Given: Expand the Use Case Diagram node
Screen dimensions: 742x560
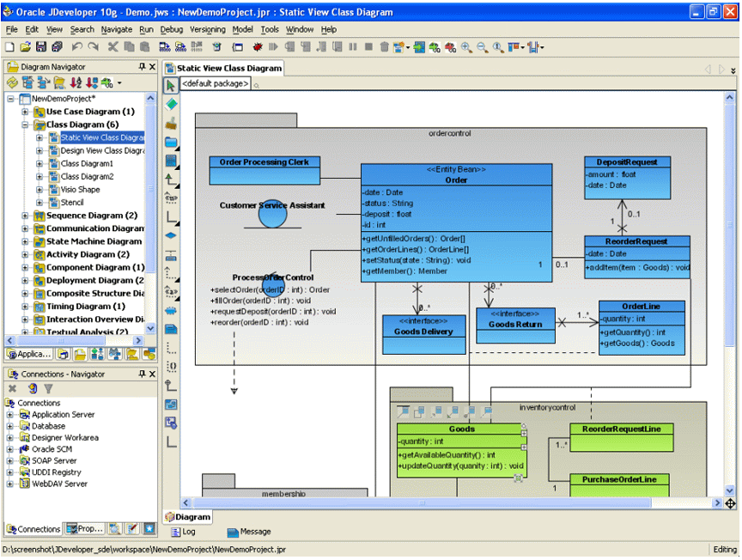Looking at the screenshot, I should (25, 112).
